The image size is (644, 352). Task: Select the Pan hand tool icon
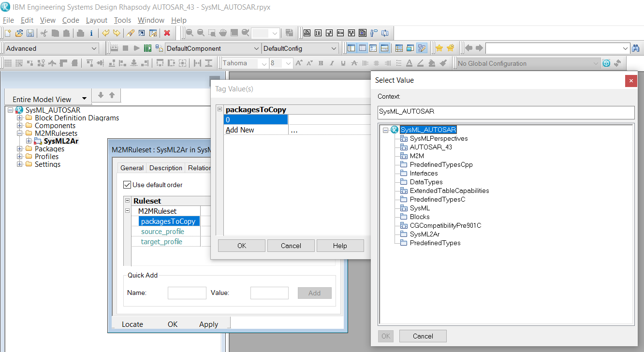[x=223, y=33]
